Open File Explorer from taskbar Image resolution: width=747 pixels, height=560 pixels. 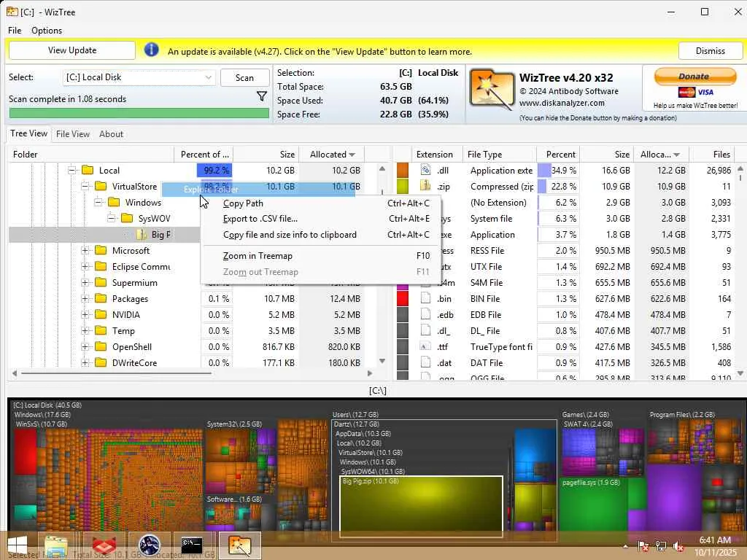(56, 545)
